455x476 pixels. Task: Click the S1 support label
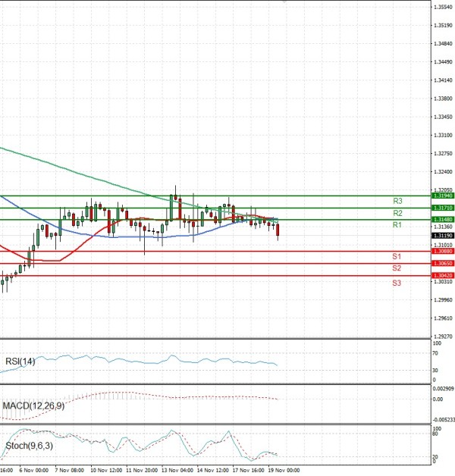(397, 257)
